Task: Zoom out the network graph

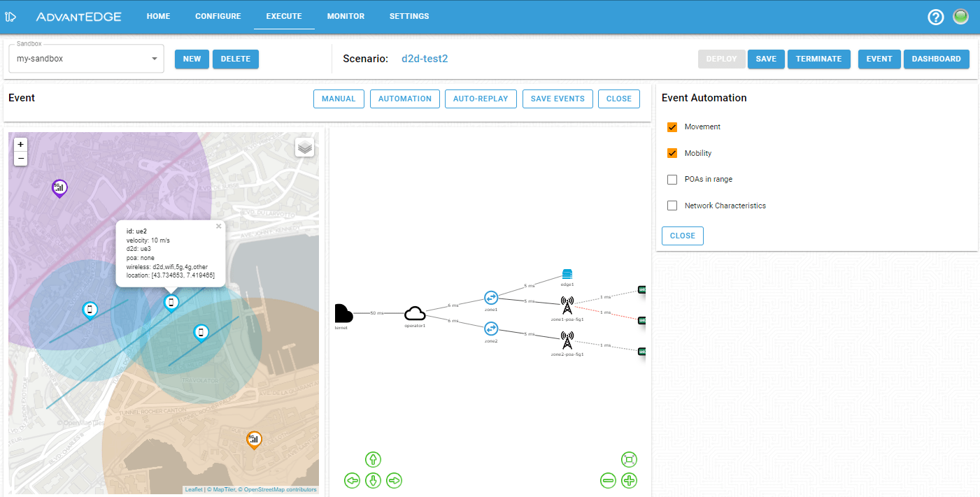Action: (609, 480)
